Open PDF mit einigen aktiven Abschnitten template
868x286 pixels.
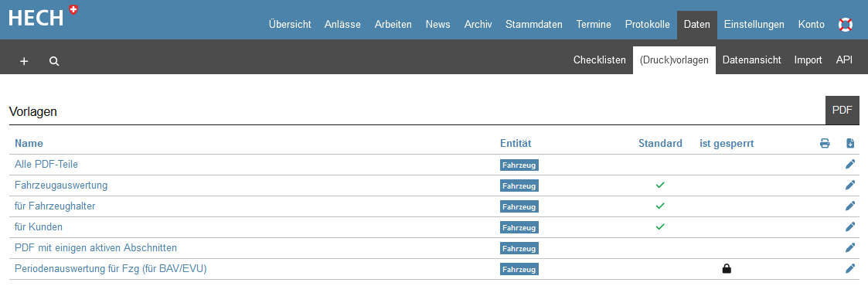(96, 248)
